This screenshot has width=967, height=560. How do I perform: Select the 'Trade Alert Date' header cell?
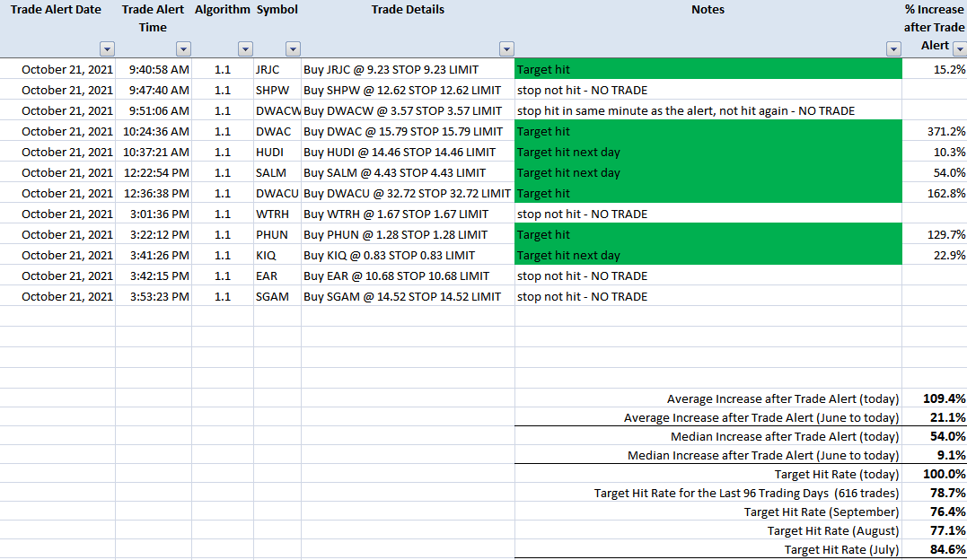tap(57, 29)
